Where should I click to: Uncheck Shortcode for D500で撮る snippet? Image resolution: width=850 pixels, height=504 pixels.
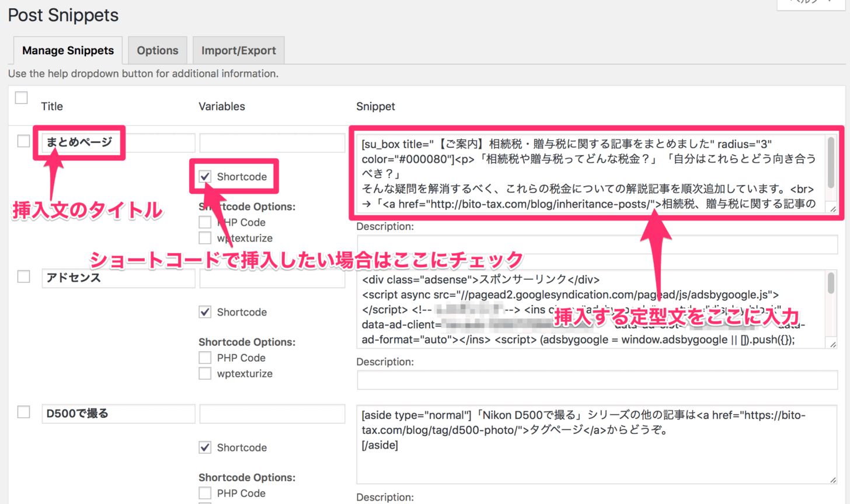click(205, 447)
